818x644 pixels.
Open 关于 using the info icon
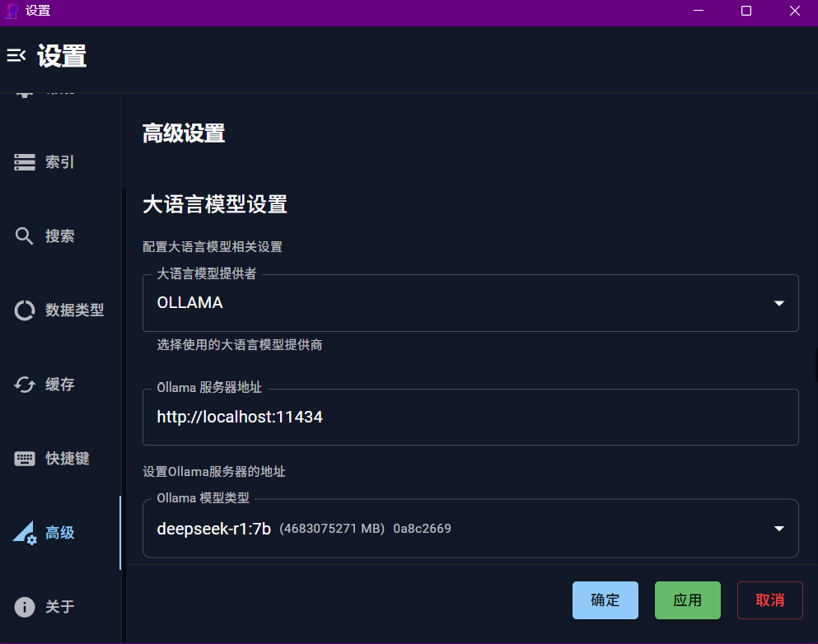24,606
